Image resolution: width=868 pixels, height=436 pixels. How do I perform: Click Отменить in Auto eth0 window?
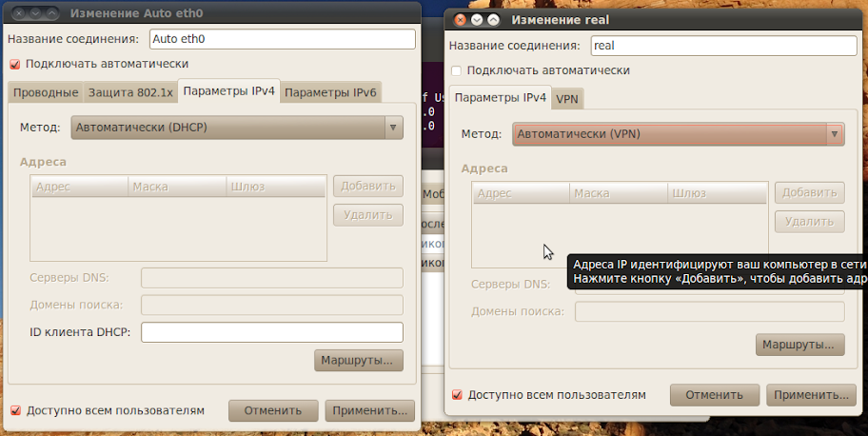point(273,411)
